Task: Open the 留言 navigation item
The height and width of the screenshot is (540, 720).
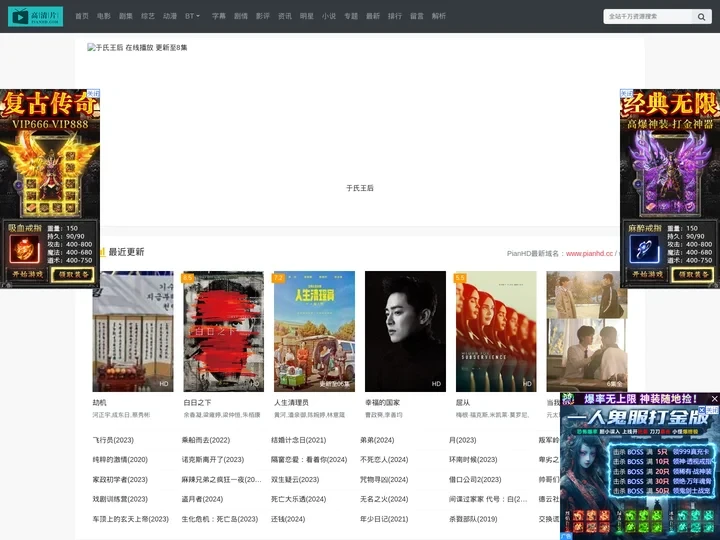Action: pos(417,16)
